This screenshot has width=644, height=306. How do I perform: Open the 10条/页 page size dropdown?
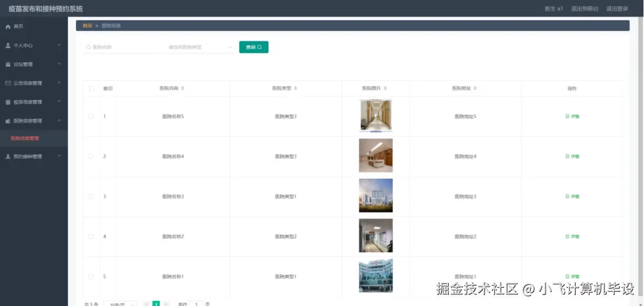click(120, 305)
